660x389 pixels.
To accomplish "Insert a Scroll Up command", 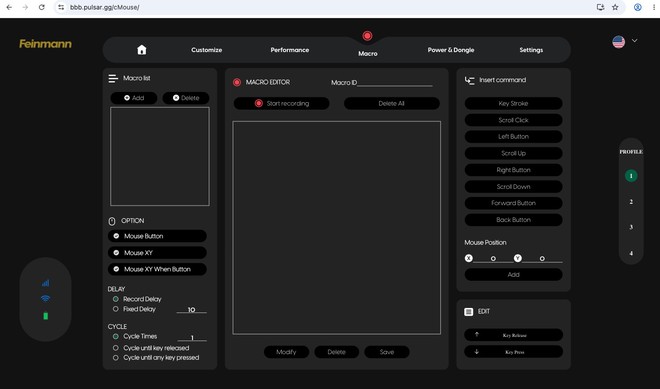I will [x=514, y=153].
